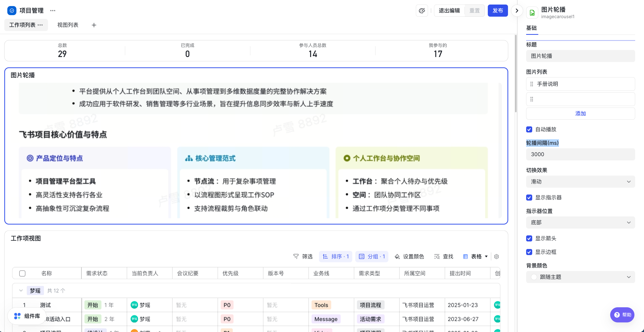644x332 pixels.
Task: Uncheck the 显示箭头 checkbox
Action: click(529, 238)
